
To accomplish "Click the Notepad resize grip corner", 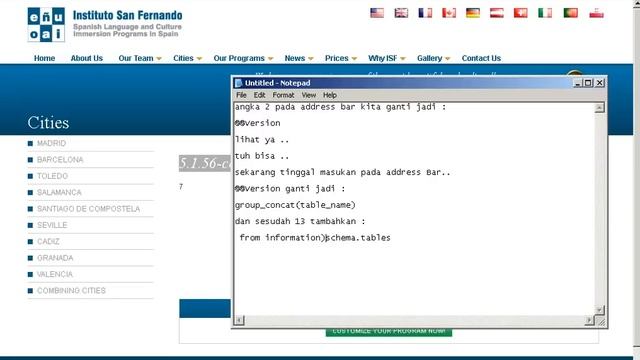I will pyautogui.click(x=600, y=321).
